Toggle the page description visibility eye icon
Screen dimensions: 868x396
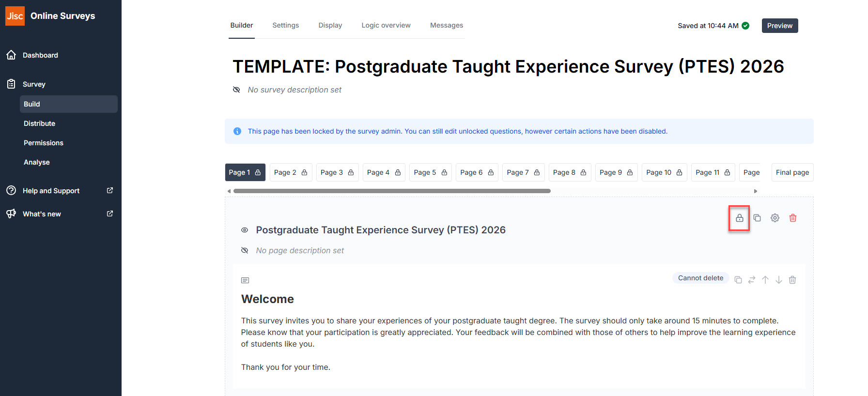tap(245, 251)
